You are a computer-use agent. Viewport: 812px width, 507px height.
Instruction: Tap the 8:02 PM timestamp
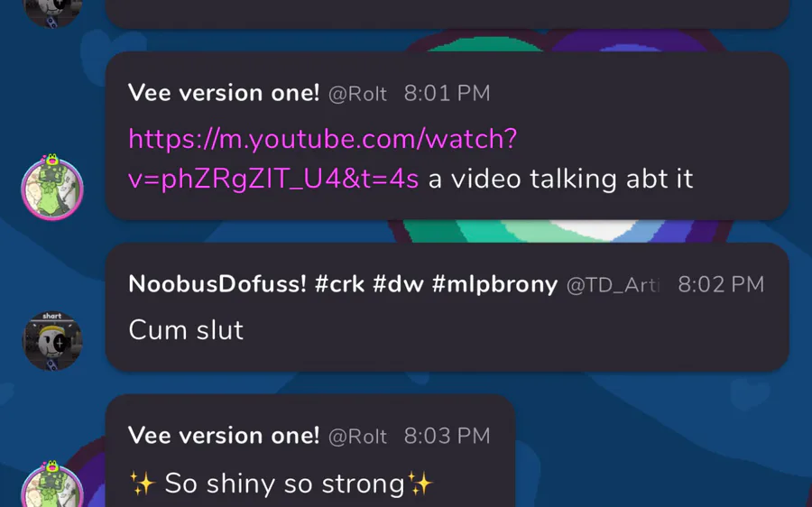pos(721,284)
